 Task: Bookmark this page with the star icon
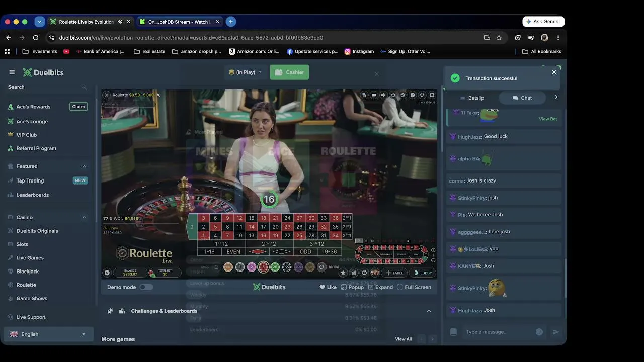499,38
